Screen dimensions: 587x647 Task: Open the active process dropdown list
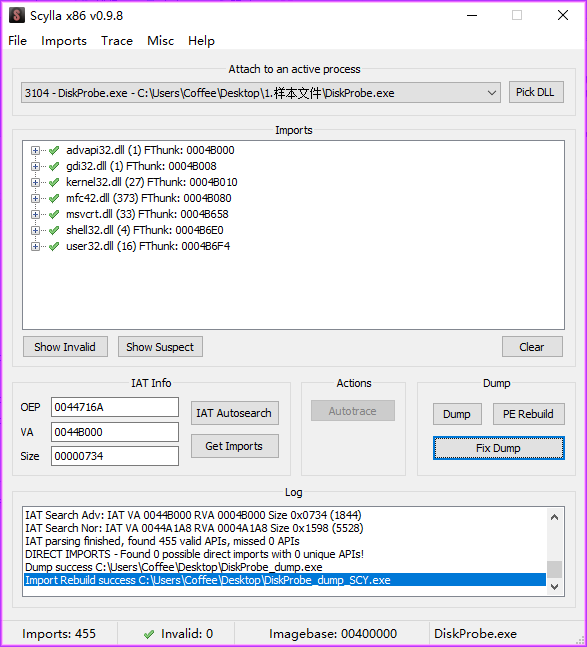click(x=491, y=93)
